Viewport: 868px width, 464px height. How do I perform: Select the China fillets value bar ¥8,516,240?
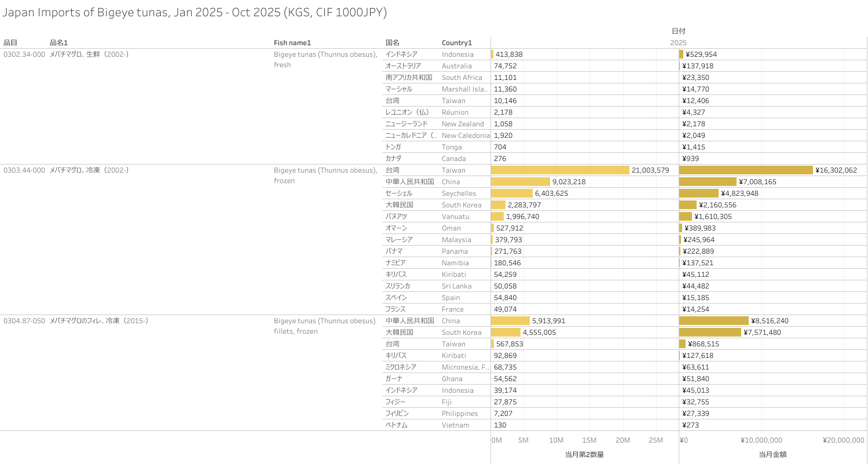coord(713,321)
